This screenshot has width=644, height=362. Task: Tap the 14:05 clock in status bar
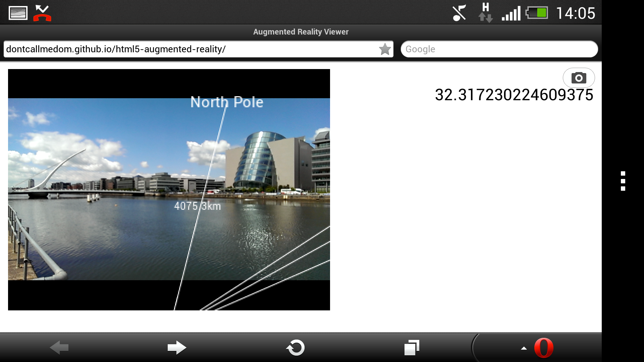tap(577, 13)
